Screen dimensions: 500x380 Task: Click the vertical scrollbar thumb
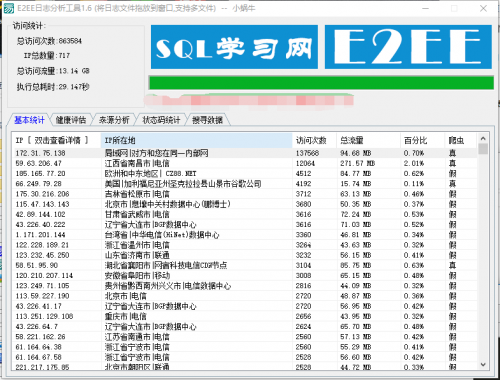(x=483, y=149)
